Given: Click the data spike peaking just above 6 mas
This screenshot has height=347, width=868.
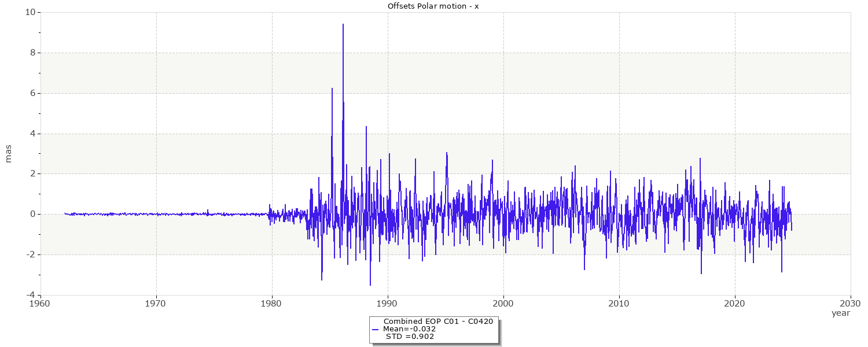Looking at the screenshot, I should [332, 89].
